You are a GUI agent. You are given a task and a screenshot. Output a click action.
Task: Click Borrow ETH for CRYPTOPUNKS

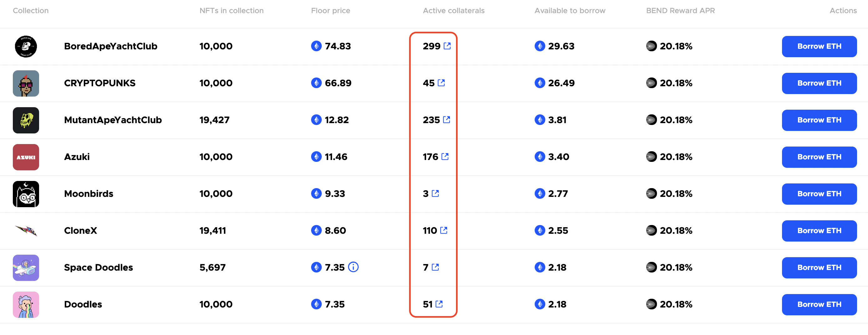[x=819, y=83]
